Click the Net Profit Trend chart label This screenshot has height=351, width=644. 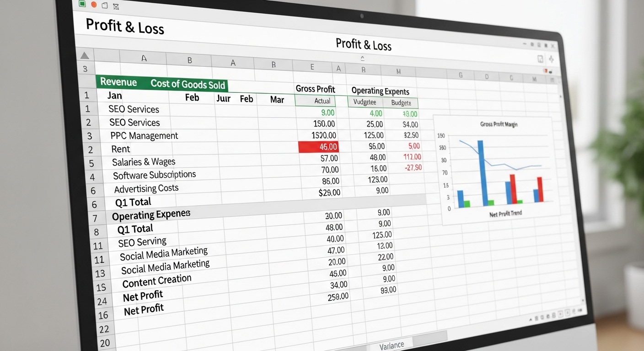505,213
